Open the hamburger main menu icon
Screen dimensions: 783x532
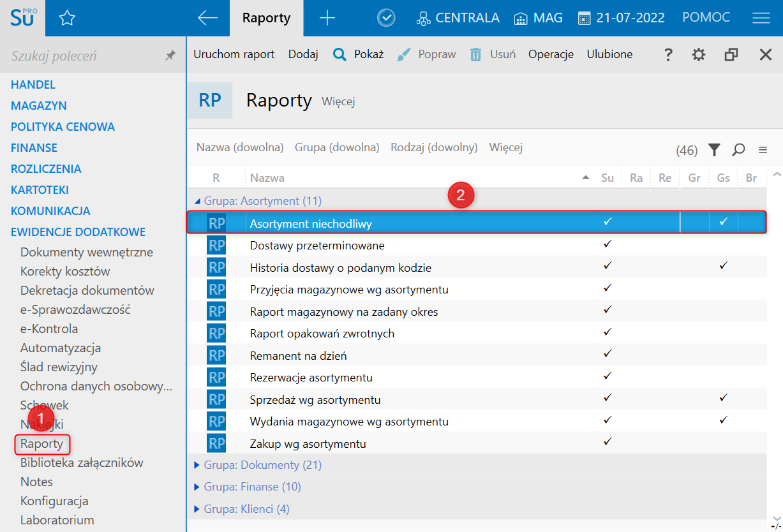[x=761, y=18]
